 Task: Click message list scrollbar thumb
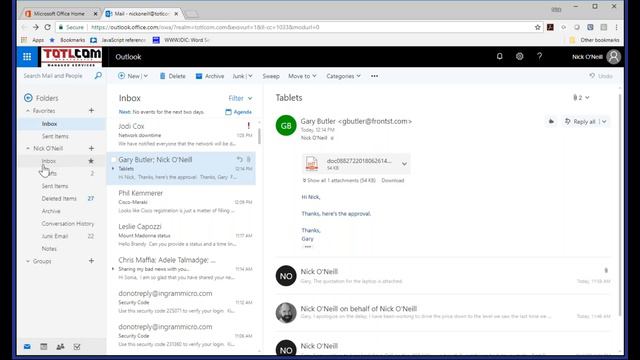259,136
